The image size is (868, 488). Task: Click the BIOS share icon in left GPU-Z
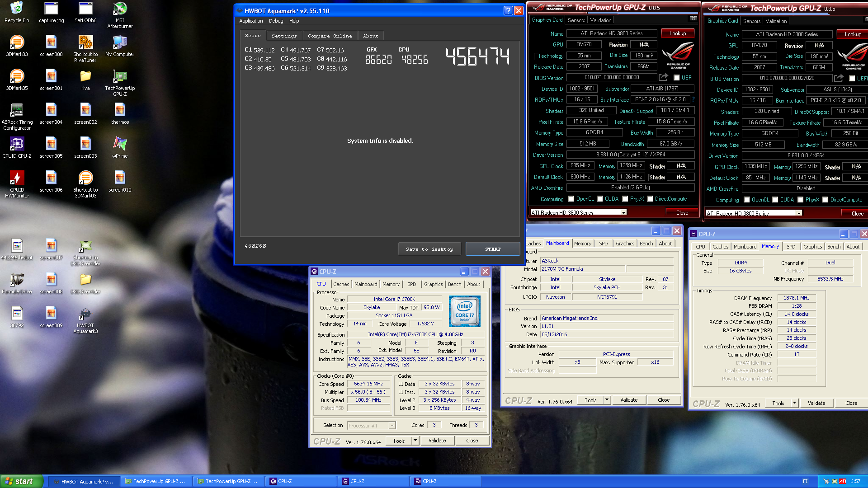[663, 77]
